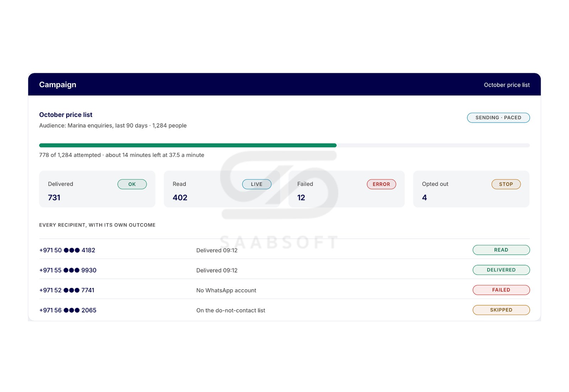569x392 pixels.
Task: Select the Read count 402
Action: (180, 198)
